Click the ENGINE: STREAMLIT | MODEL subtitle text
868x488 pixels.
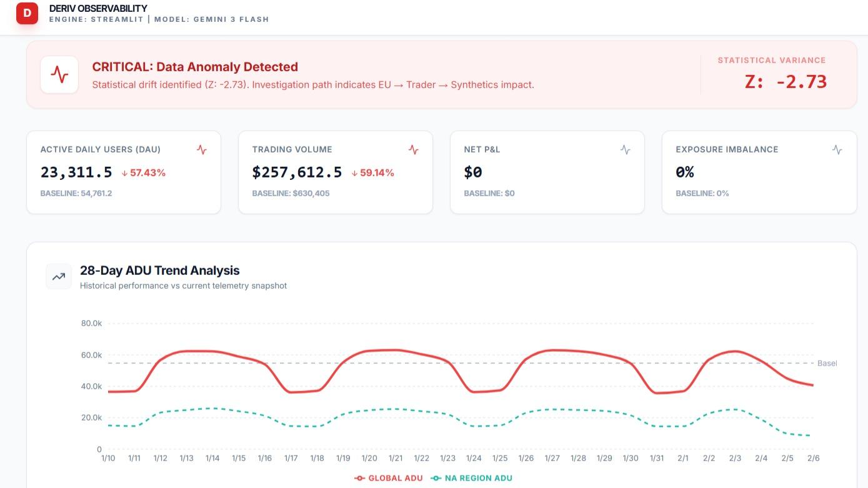(x=159, y=19)
